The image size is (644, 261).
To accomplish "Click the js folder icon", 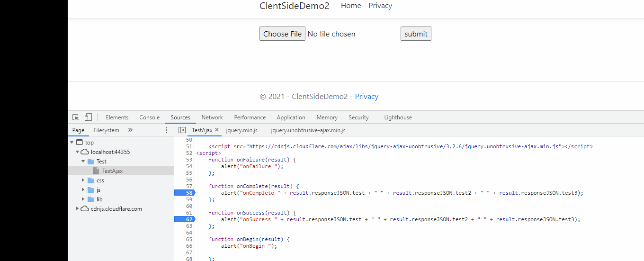I will [x=91, y=189].
